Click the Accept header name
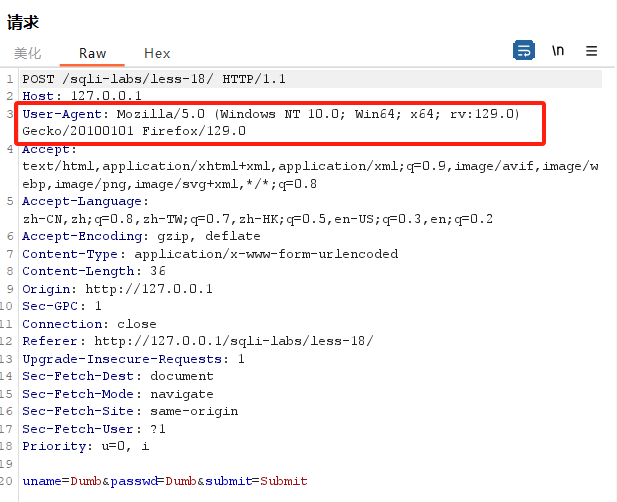This screenshot has height=502, width=617. click(46, 149)
